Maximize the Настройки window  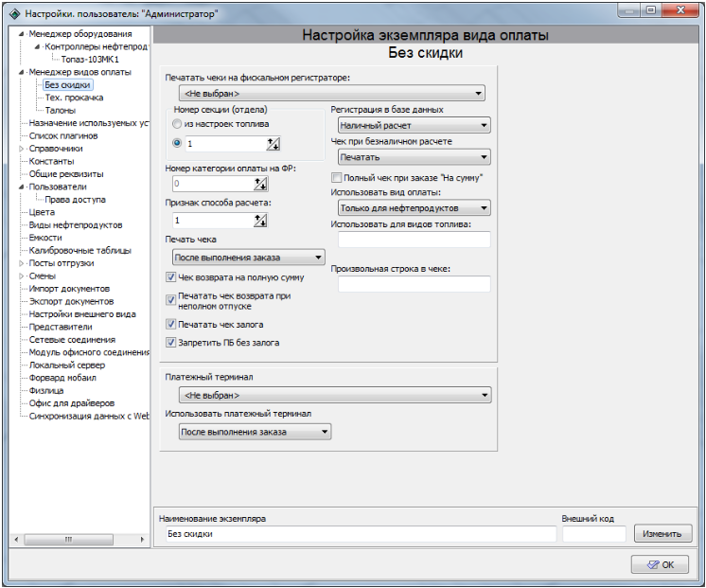[x=651, y=9]
